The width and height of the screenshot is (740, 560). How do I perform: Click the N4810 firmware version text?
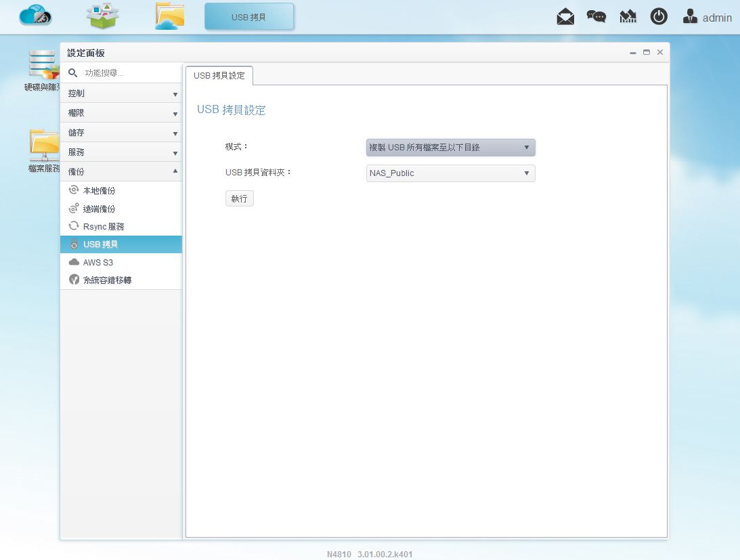(370, 555)
